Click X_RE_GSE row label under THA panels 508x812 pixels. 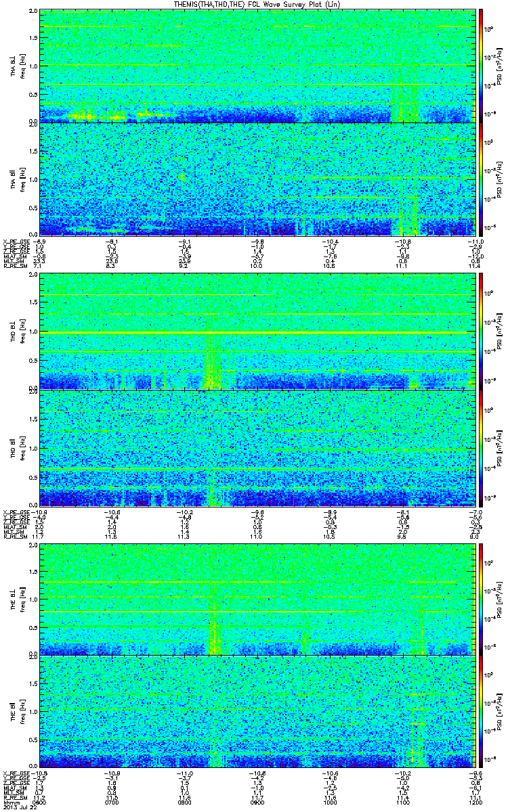[x=16, y=241]
